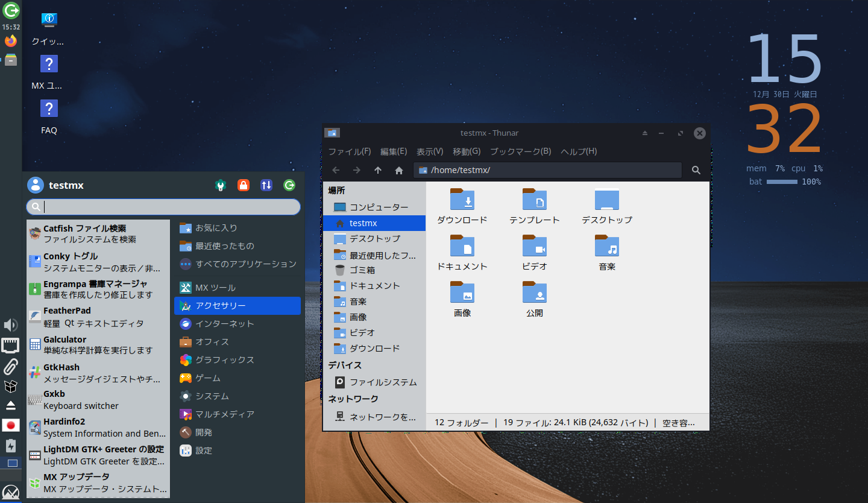Click the parent folder up arrow
Image resolution: width=868 pixels, height=503 pixels.
coord(378,170)
